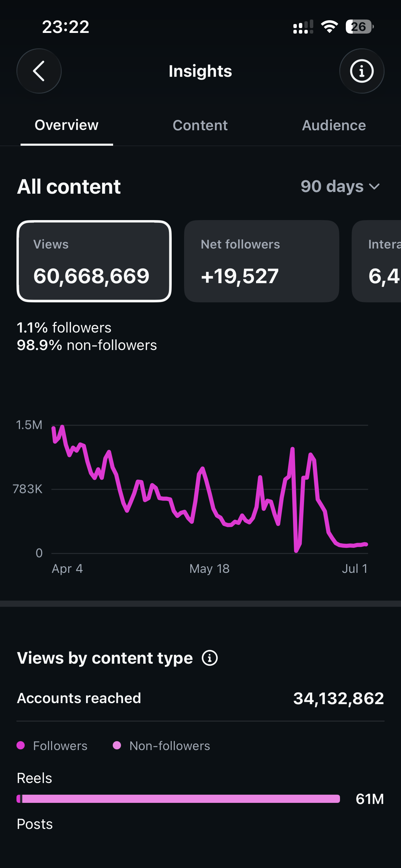Tap the battery indicator showing 26
The width and height of the screenshot is (401, 868).
click(360, 27)
